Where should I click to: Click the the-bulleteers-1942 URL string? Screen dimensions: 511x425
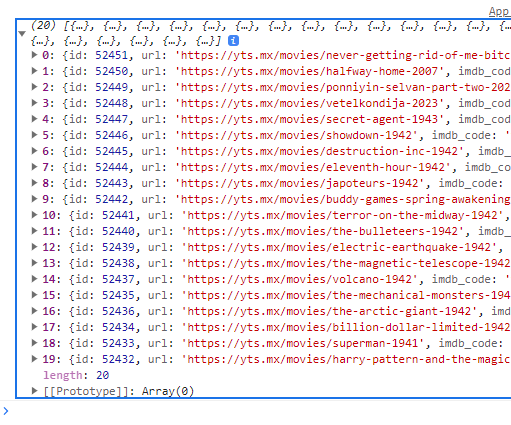324,231
